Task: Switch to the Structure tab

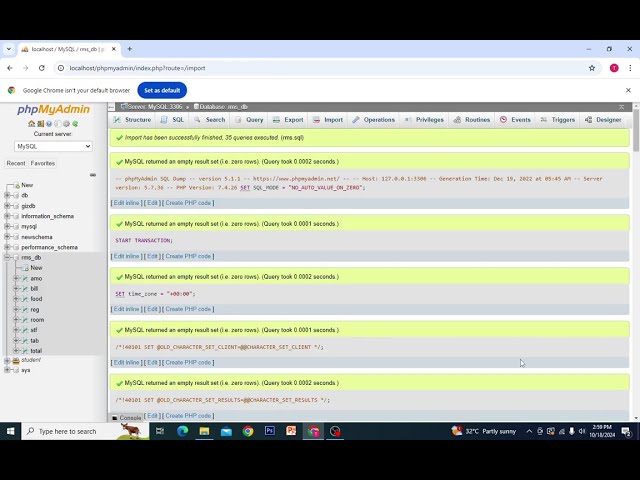Action: pyautogui.click(x=132, y=120)
